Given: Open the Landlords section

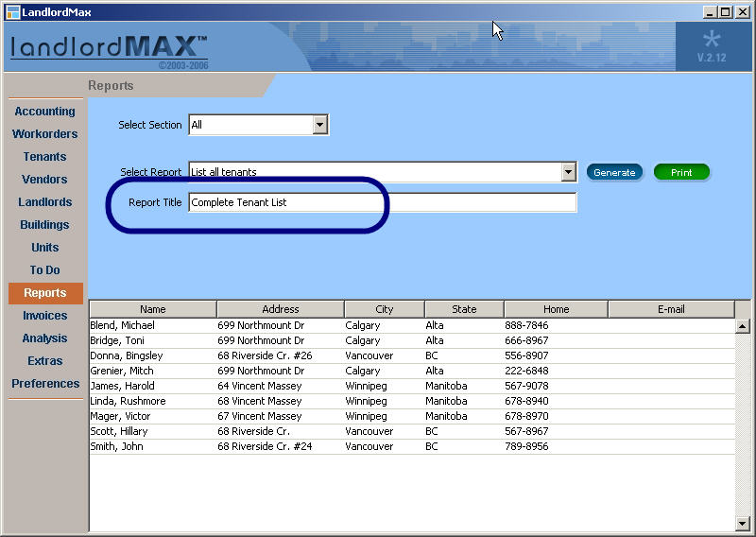Looking at the screenshot, I should coord(44,202).
